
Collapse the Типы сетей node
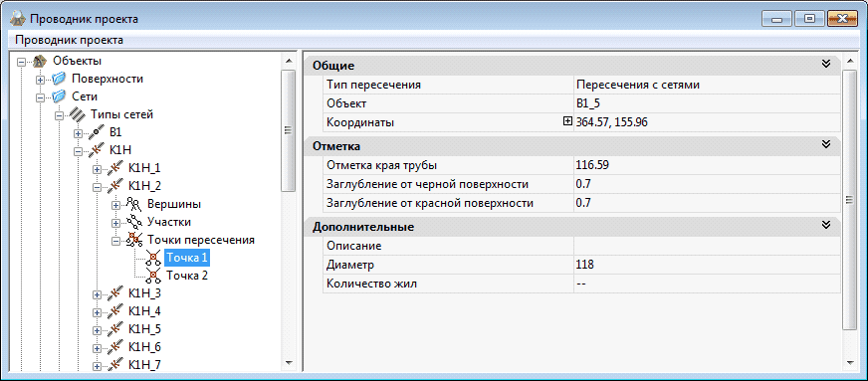click(59, 115)
